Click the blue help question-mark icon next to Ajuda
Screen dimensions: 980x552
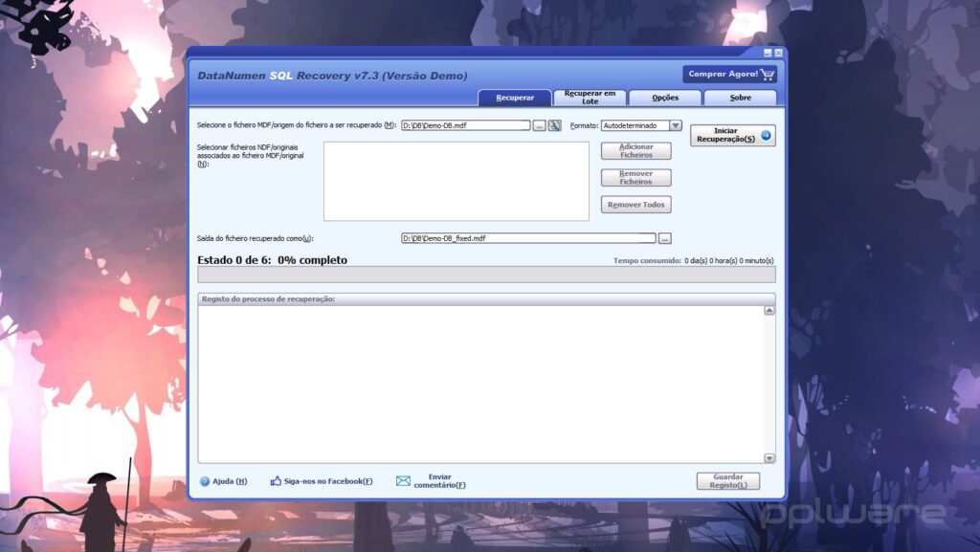(x=203, y=481)
